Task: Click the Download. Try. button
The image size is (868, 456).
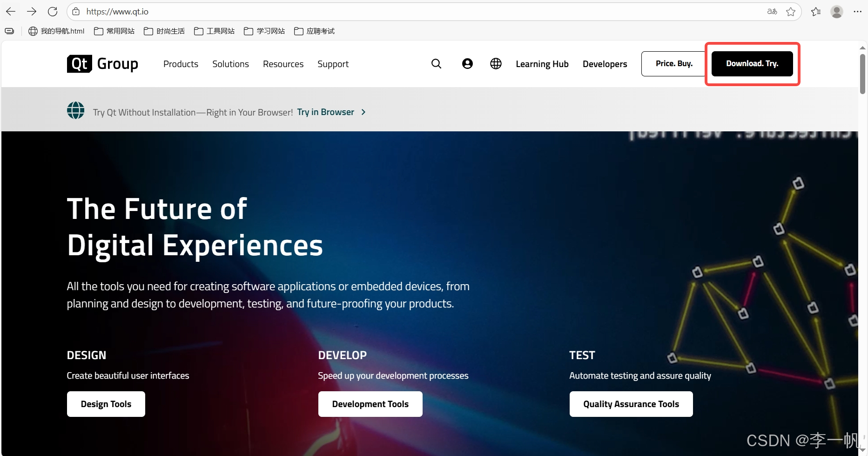Action: (x=752, y=64)
